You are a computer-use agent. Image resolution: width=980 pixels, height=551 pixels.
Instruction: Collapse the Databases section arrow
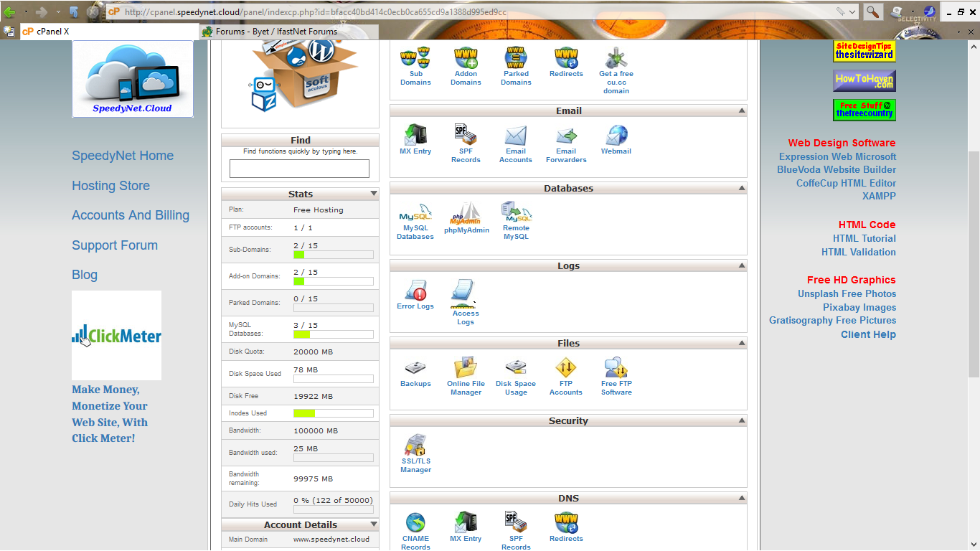(741, 188)
